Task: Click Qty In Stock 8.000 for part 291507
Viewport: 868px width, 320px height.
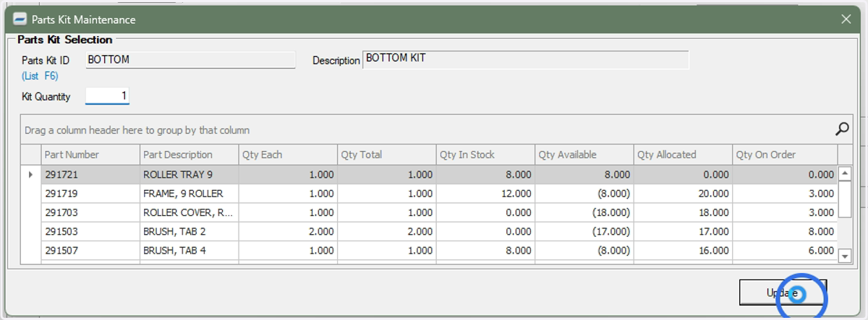Action: click(x=485, y=250)
